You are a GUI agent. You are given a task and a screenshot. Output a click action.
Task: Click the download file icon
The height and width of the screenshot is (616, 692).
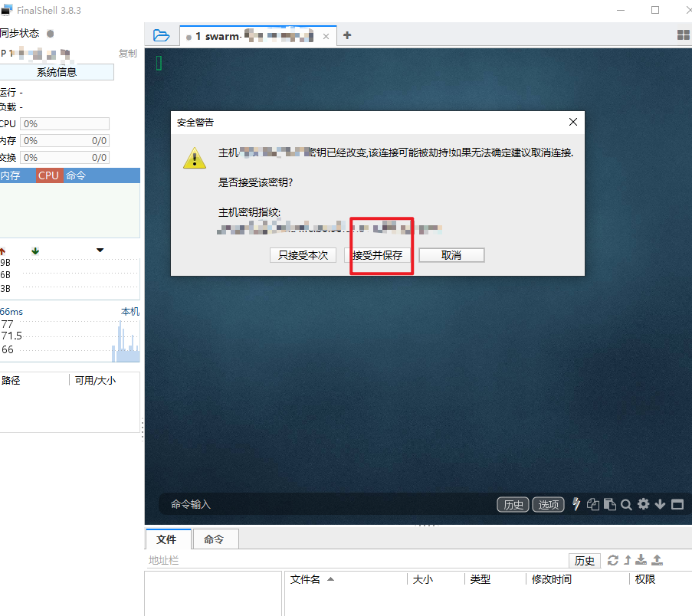coord(641,560)
